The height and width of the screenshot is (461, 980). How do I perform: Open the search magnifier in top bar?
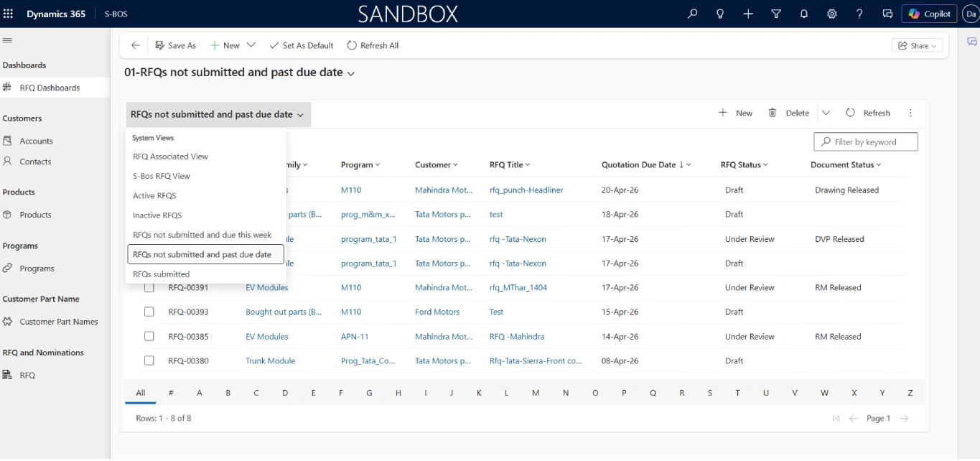[692, 14]
